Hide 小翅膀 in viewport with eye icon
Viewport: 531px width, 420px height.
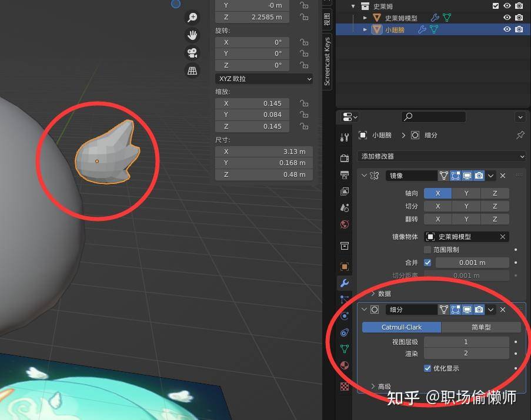pos(507,29)
